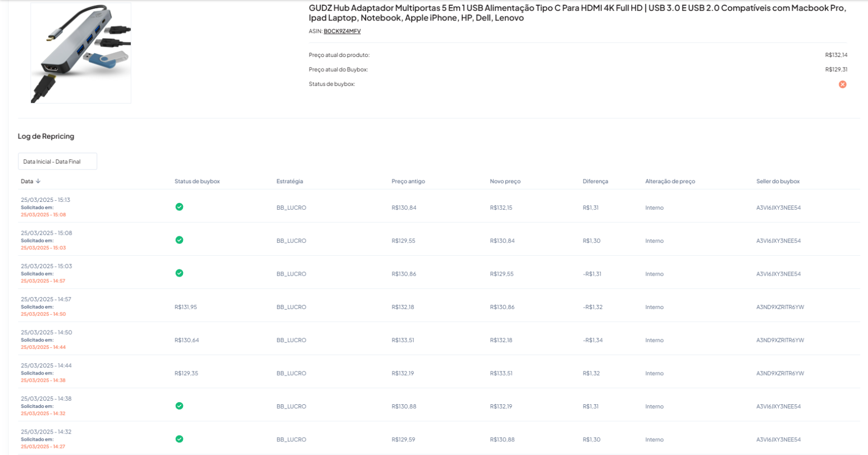Click the red buybox status X icon
This screenshot has height=455, width=868.
click(842, 84)
